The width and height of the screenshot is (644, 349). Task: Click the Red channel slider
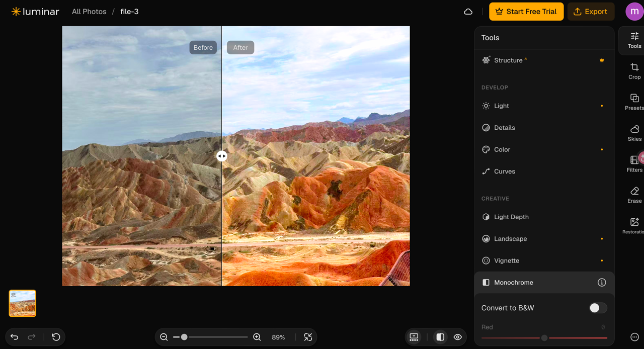(x=544, y=338)
